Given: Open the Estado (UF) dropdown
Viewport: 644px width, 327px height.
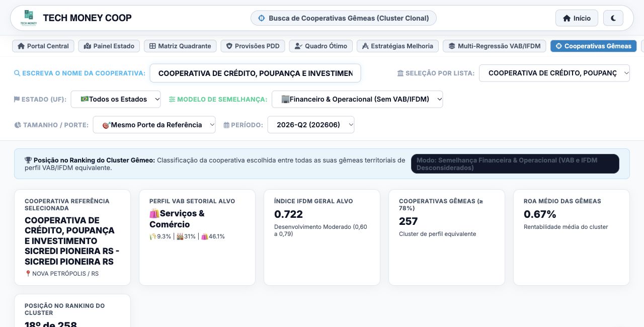Looking at the screenshot, I should pyautogui.click(x=116, y=99).
